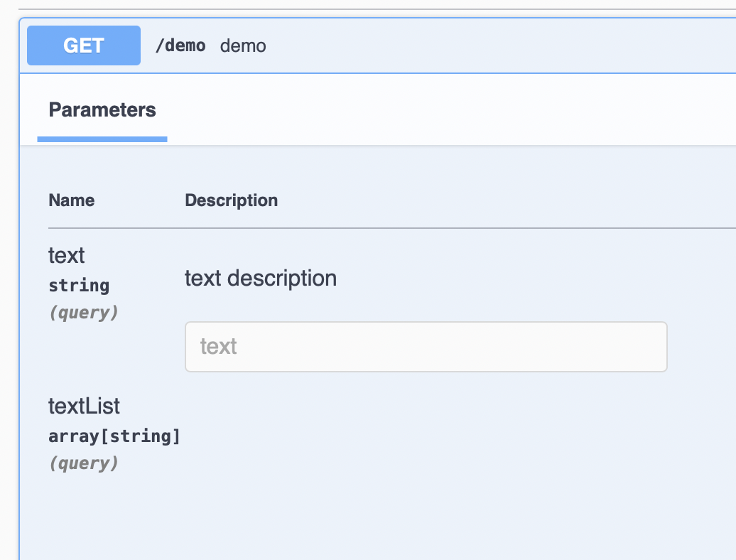Click the empty description area beside textList
The height and width of the screenshot is (560, 736).
point(426,434)
